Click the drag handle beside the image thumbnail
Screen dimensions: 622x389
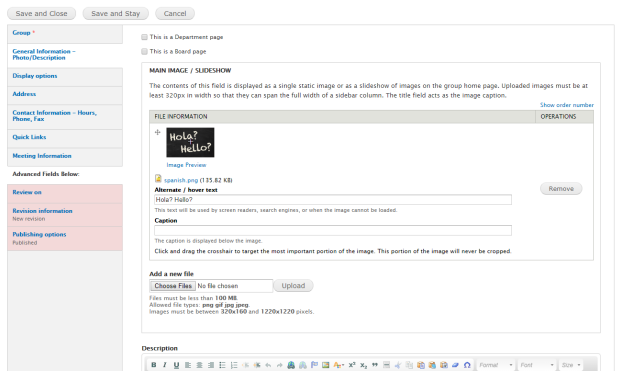click(157, 132)
